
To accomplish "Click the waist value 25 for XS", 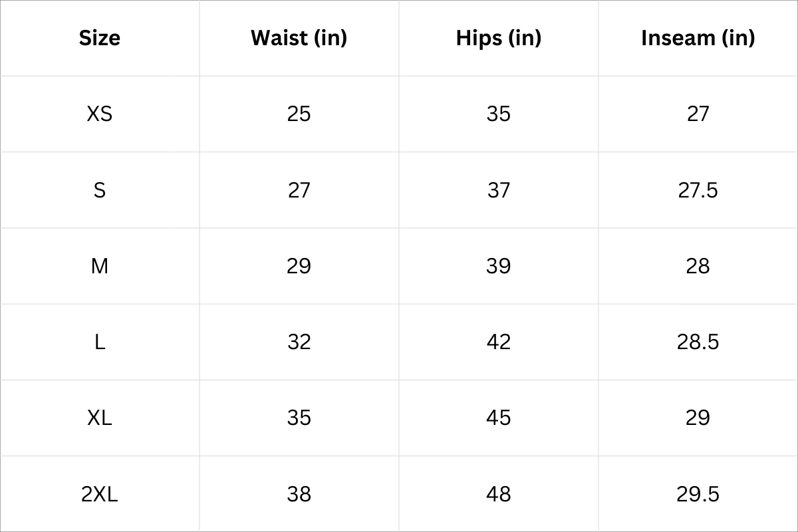I will click(299, 114).
